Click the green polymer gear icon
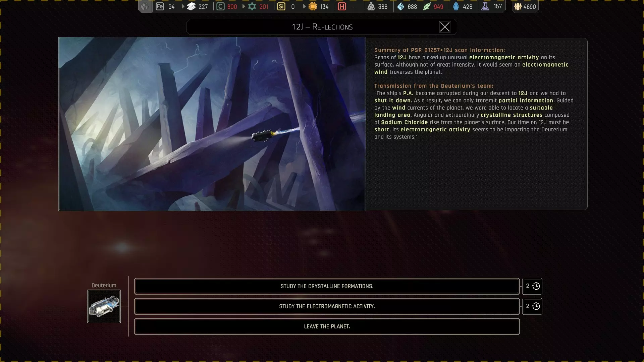The width and height of the screenshot is (644, 362). (x=252, y=6)
